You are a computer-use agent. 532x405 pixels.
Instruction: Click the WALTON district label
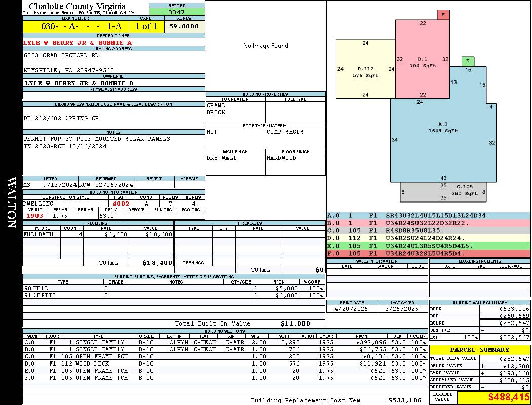tap(11, 202)
